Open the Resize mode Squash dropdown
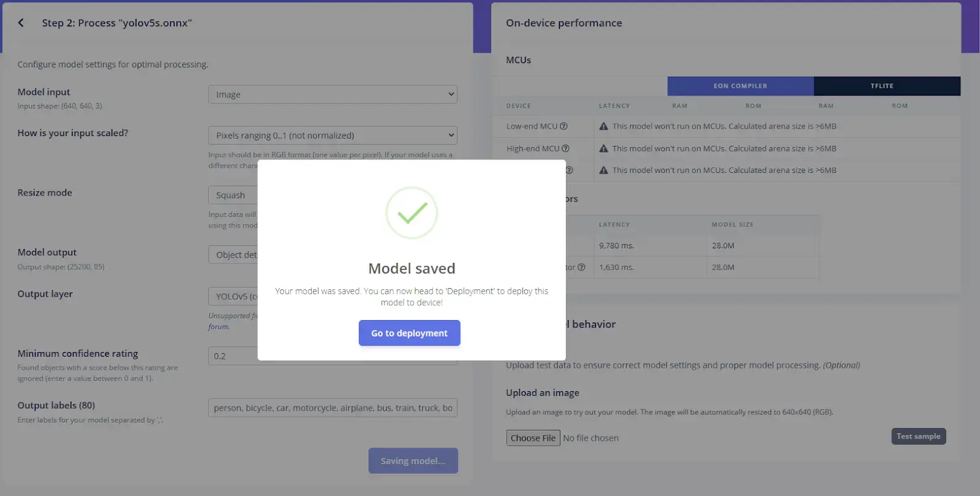Image resolution: width=980 pixels, height=496 pixels. (x=233, y=195)
